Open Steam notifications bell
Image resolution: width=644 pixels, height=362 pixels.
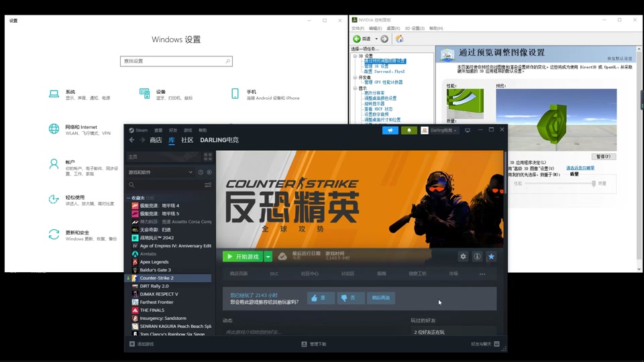(409, 130)
